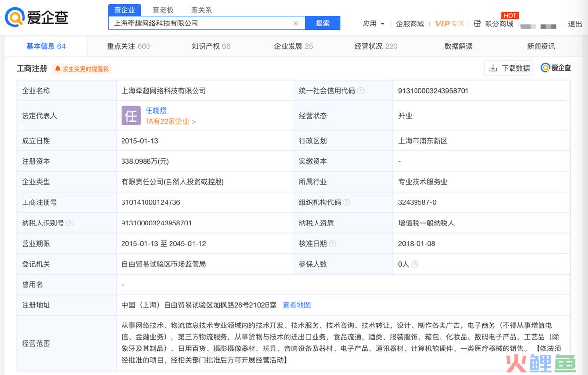588x375 pixels.
Task: Click the 退出 logout link
Action: [575, 24]
